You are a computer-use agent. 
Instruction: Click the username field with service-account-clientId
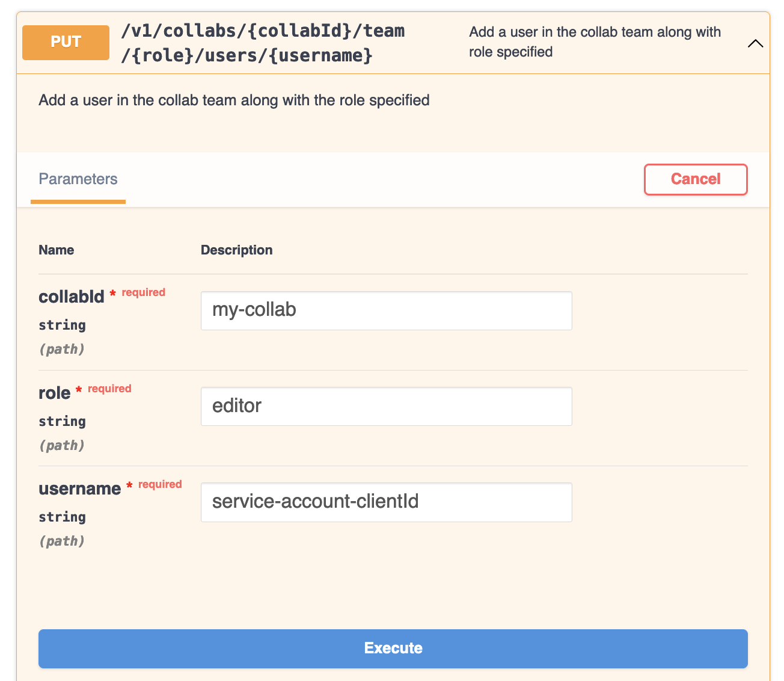click(386, 502)
